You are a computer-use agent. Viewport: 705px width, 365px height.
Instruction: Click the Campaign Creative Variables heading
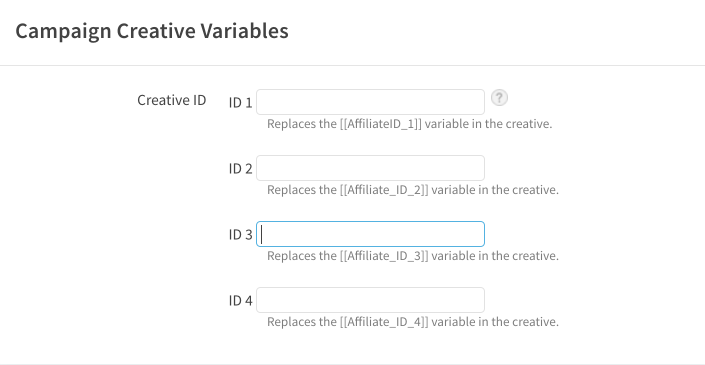(152, 31)
